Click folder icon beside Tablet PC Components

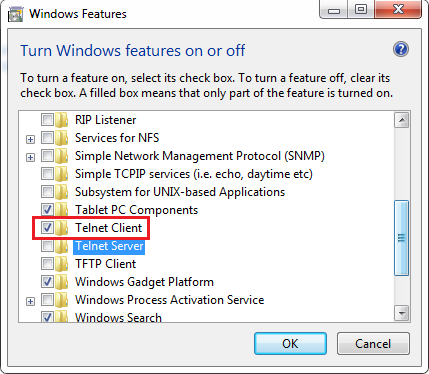click(x=62, y=210)
